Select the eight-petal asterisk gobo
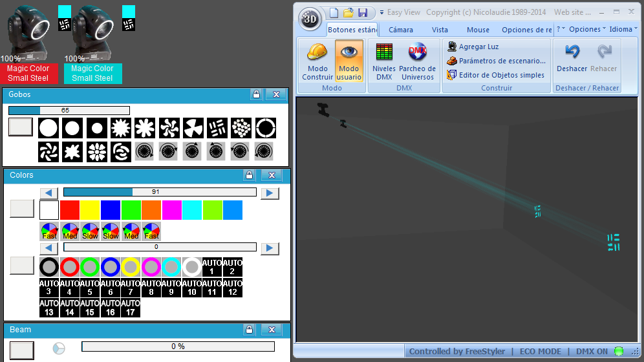Screen dimensions: 644x362 [145, 128]
